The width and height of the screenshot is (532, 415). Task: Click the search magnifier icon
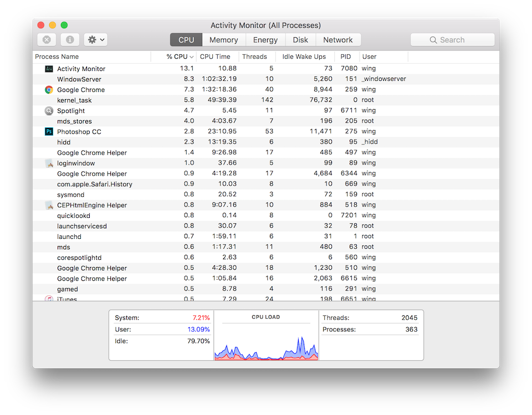(433, 40)
